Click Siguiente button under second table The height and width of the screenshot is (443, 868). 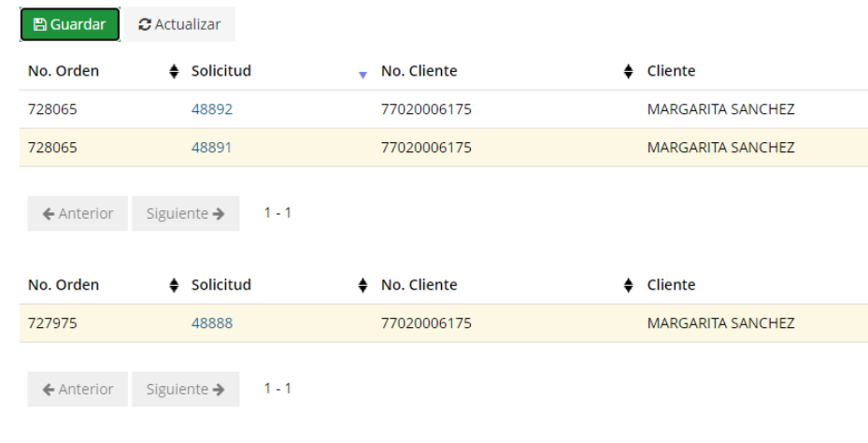point(185,390)
